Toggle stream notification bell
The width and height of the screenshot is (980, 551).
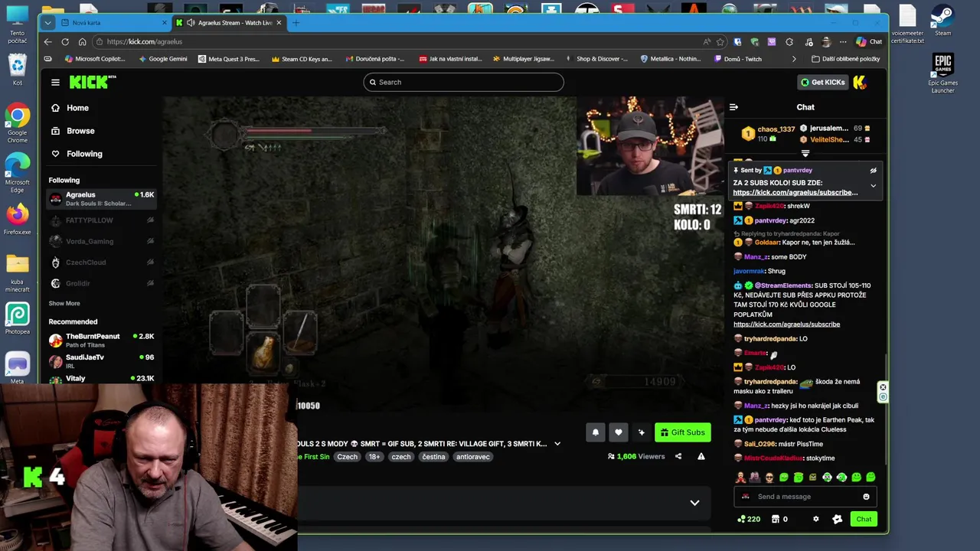(596, 432)
